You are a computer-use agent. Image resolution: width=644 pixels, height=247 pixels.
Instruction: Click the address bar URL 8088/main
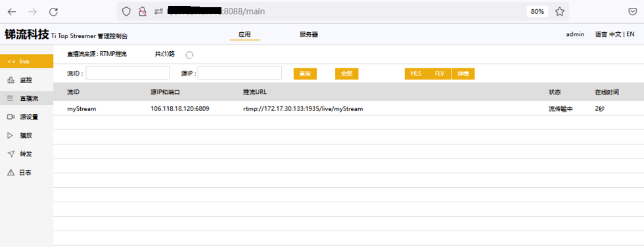tap(244, 11)
